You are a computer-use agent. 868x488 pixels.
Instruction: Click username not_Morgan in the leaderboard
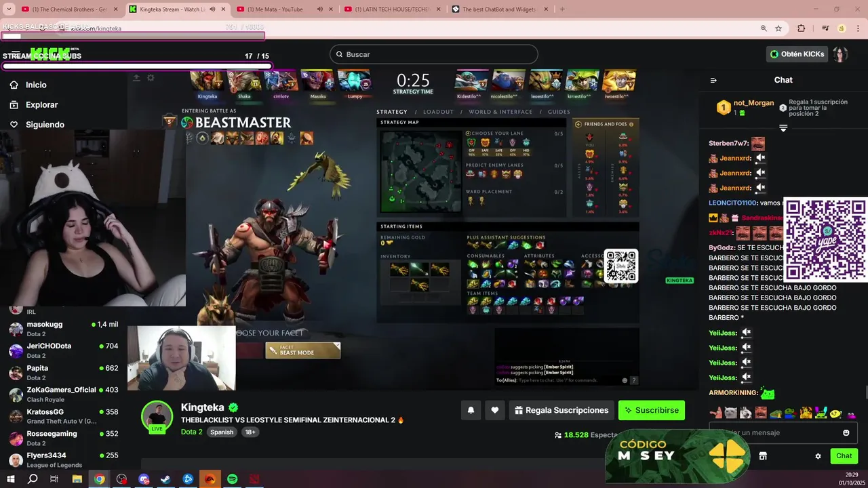click(753, 103)
